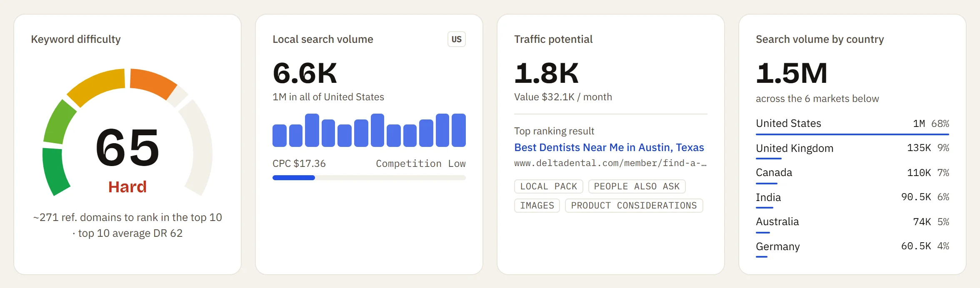The height and width of the screenshot is (288, 980).
Task: Click 1M in all of United States
Action: (328, 97)
